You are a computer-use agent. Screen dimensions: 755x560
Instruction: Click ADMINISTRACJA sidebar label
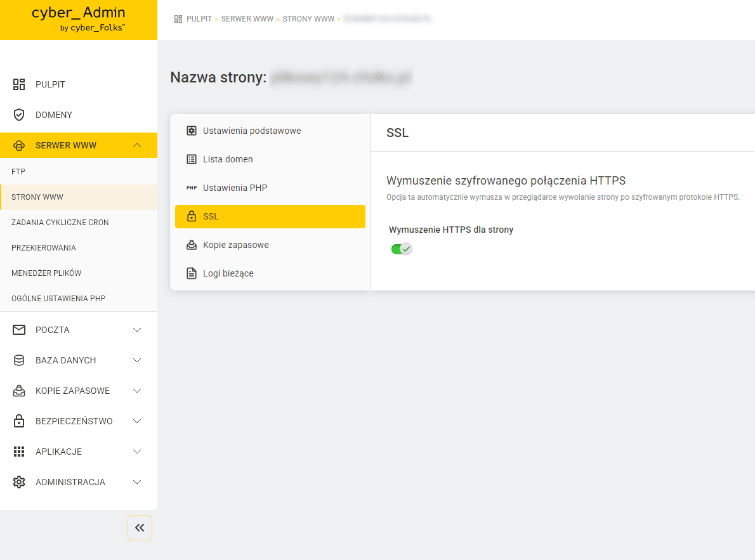coord(70,482)
